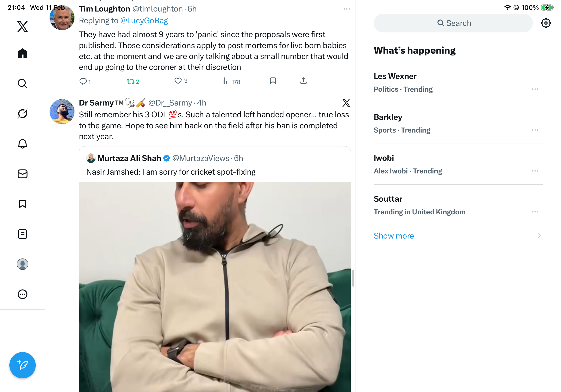Screen dimensions: 561x392
Task: Open Messages envelope icon
Action: [x=23, y=174]
